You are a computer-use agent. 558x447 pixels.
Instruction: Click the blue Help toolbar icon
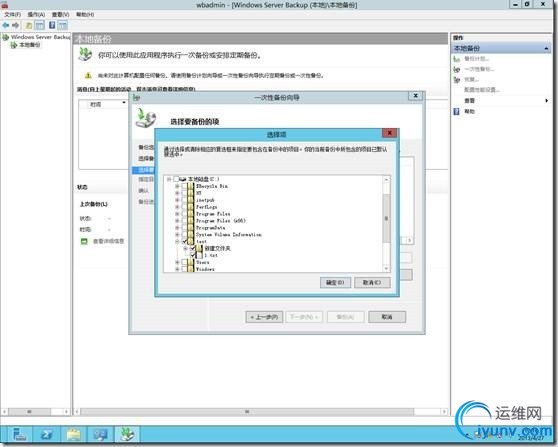pos(52,25)
